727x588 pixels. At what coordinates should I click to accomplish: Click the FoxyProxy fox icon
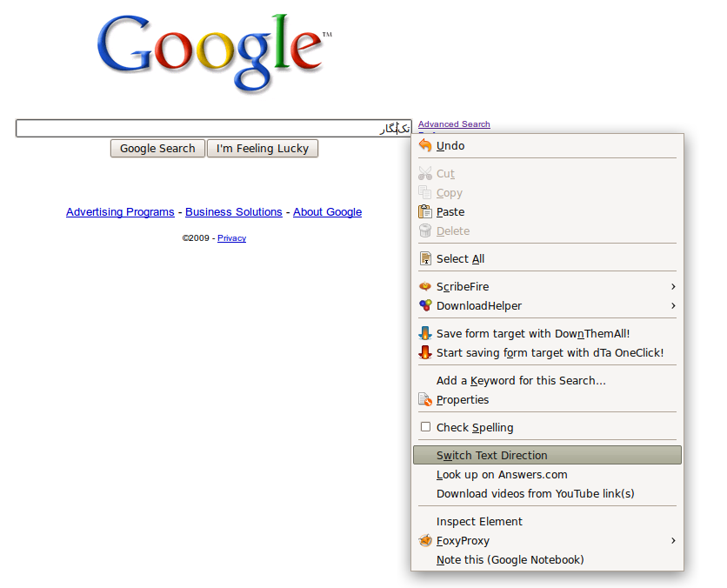coord(425,540)
